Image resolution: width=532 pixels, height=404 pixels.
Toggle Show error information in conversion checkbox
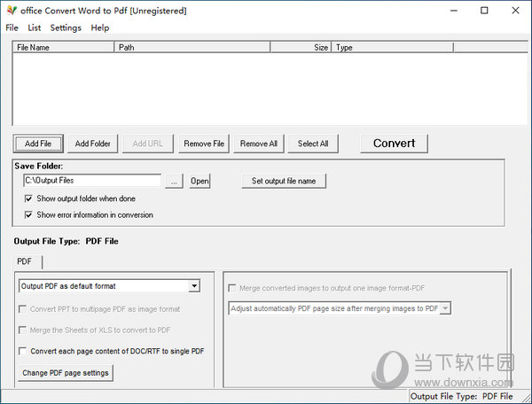tap(28, 215)
